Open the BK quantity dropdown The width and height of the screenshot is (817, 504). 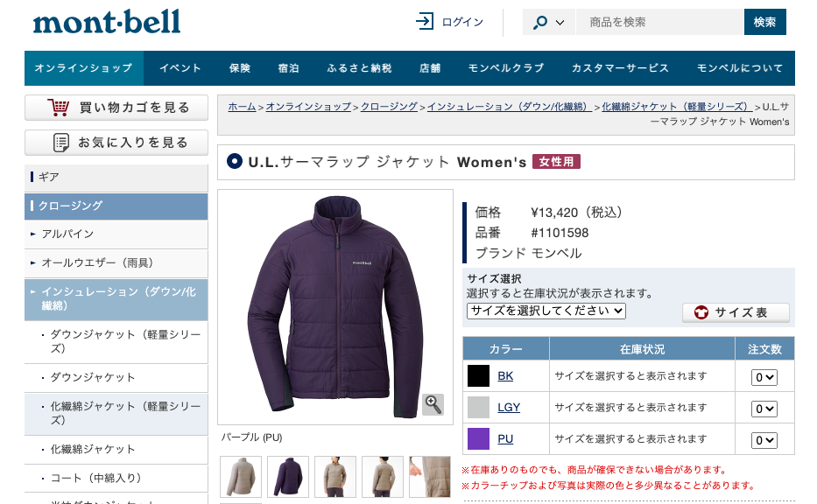(x=764, y=377)
